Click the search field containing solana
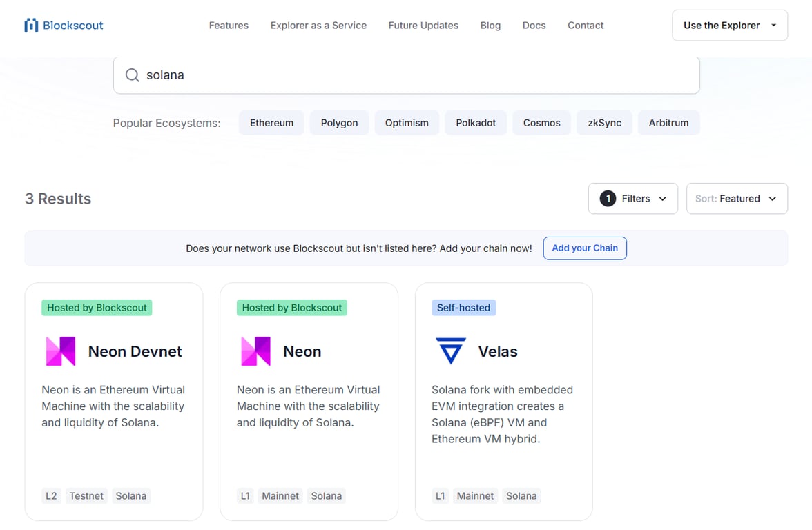This screenshot has width=812, height=530. click(x=407, y=75)
